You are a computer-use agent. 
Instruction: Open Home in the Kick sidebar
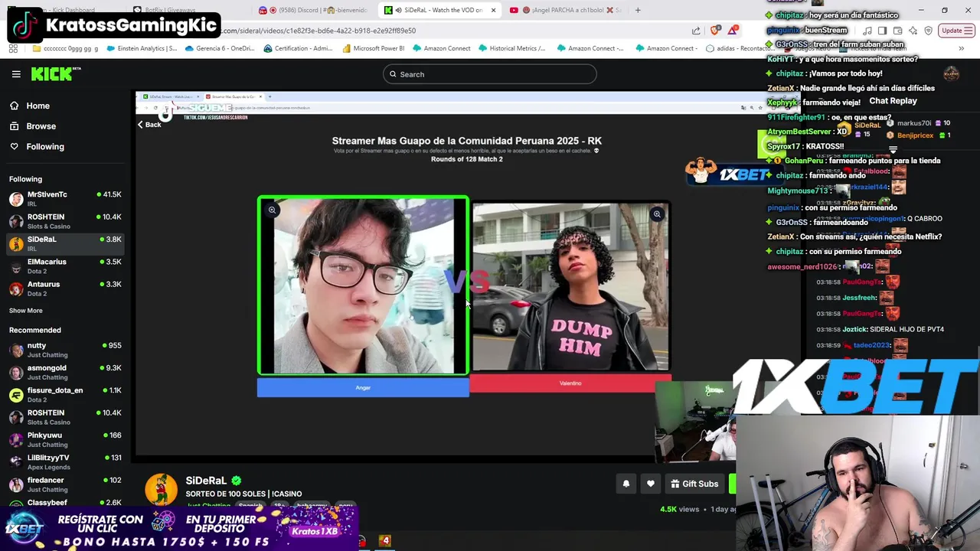38,106
